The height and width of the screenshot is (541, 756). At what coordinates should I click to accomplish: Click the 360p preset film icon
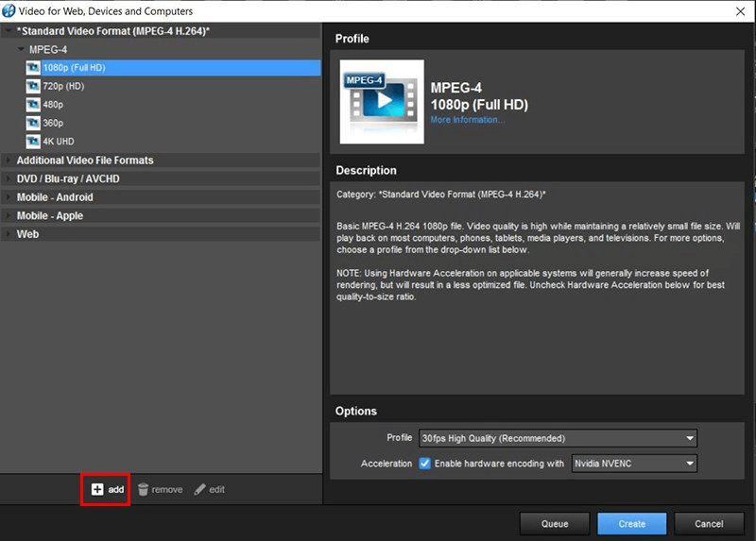pos(33,123)
